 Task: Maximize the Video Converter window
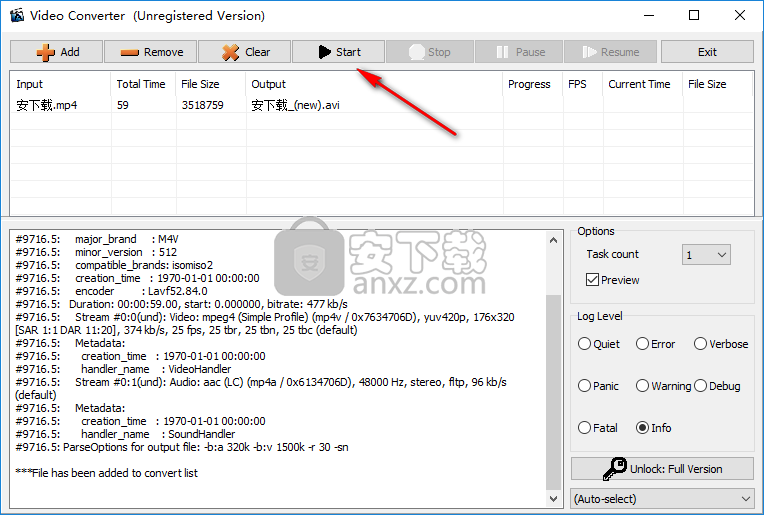tap(694, 16)
